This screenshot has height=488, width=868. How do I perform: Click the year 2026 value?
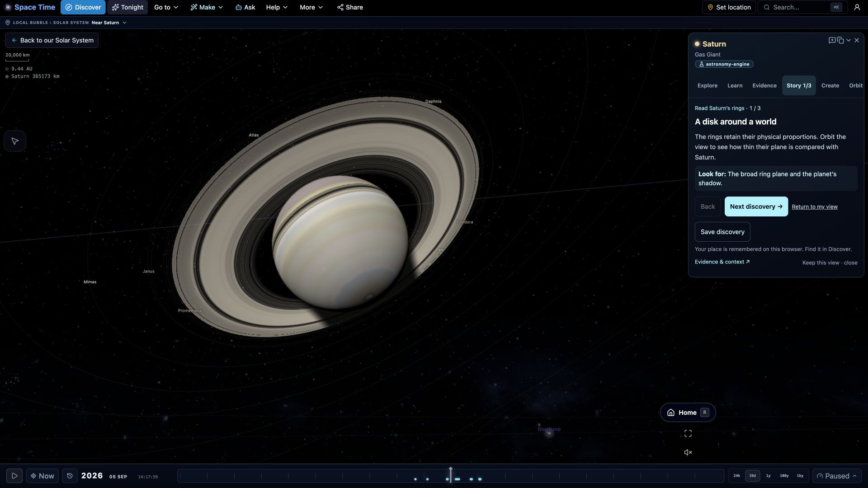coord(92,476)
